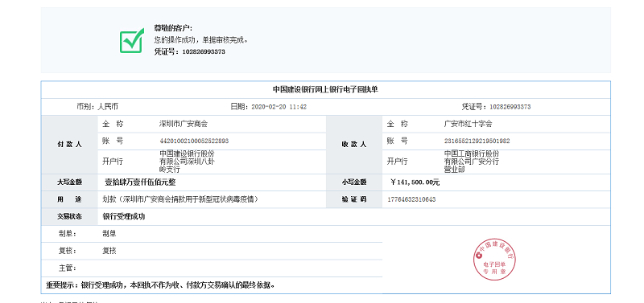This screenshot has height=303, width=644.
Task: Click the 重要提示 notice line
Action: [x=160, y=285]
